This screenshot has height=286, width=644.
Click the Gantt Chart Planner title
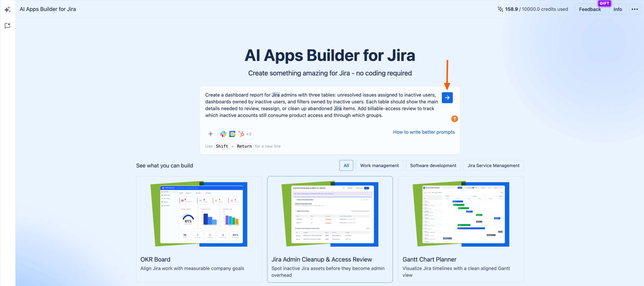tap(429, 260)
